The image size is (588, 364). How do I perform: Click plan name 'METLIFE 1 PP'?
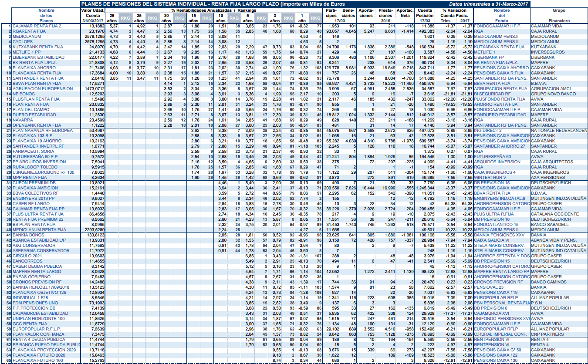27,51
